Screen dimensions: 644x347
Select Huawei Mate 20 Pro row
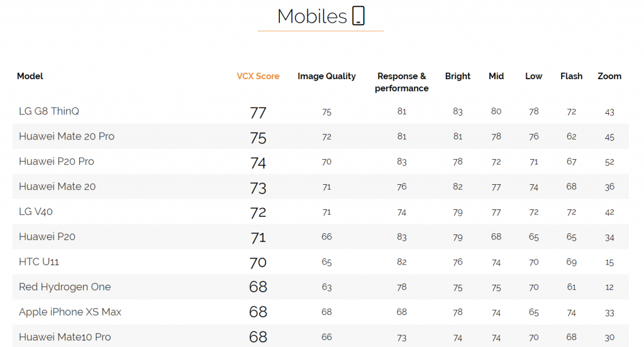point(67,136)
